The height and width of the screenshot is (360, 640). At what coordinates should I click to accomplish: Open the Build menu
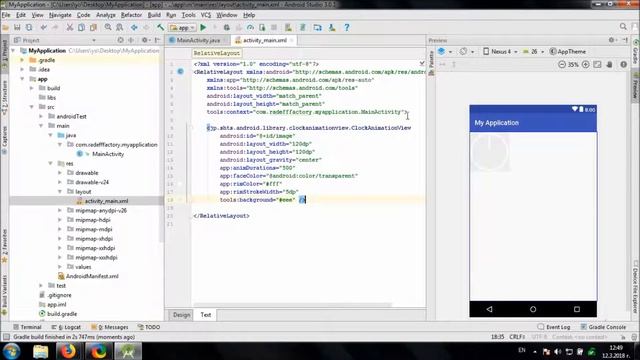(x=154, y=15)
